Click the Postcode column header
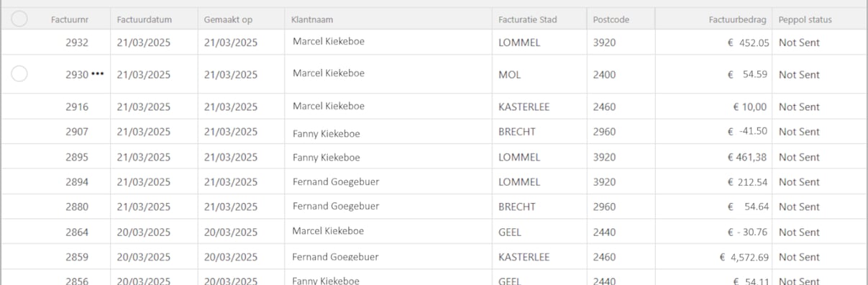The height and width of the screenshot is (285, 868). tap(611, 19)
